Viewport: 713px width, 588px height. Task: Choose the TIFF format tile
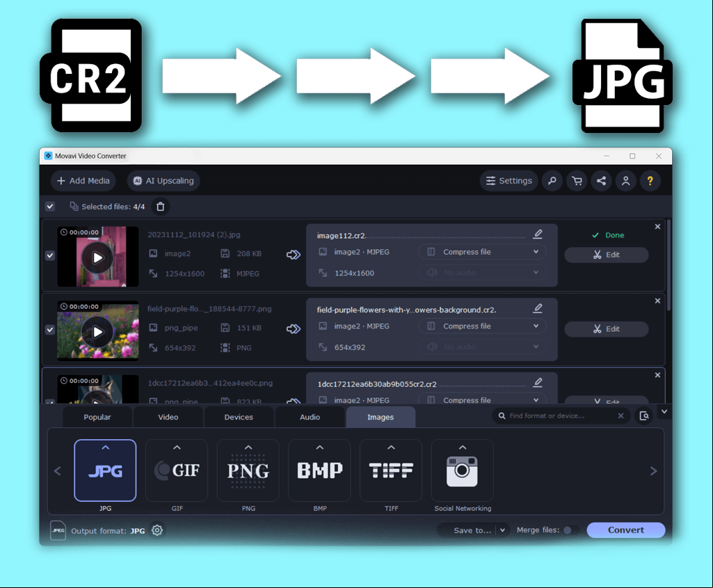pos(391,470)
